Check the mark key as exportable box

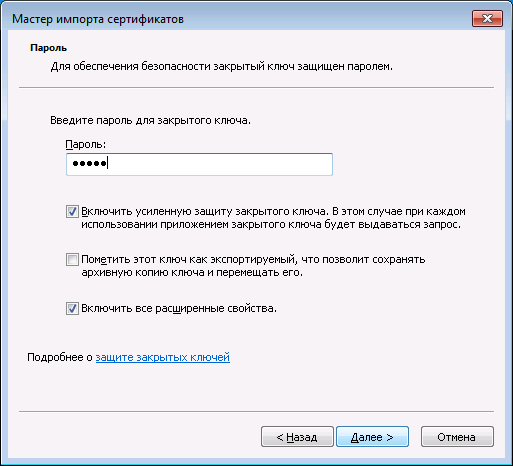pos(72,259)
